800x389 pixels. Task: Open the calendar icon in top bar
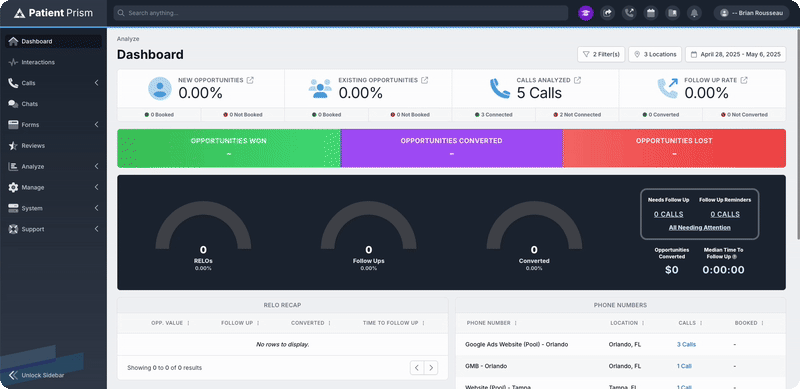tap(651, 13)
